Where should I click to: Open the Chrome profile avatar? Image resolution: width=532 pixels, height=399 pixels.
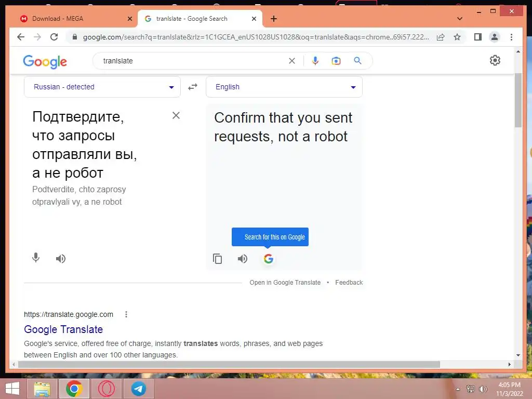pyautogui.click(x=495, y=37)
